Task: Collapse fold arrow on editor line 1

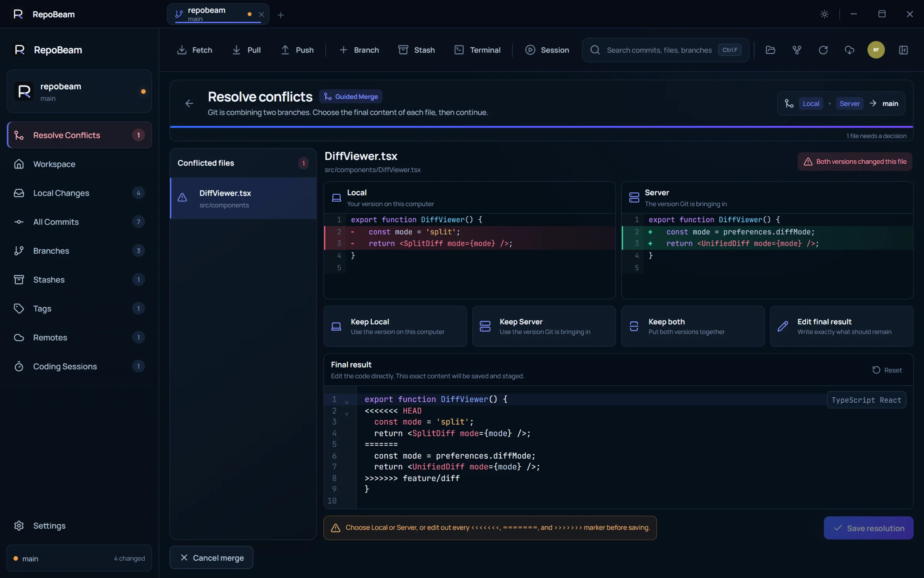Action: (x=346, y=402)
